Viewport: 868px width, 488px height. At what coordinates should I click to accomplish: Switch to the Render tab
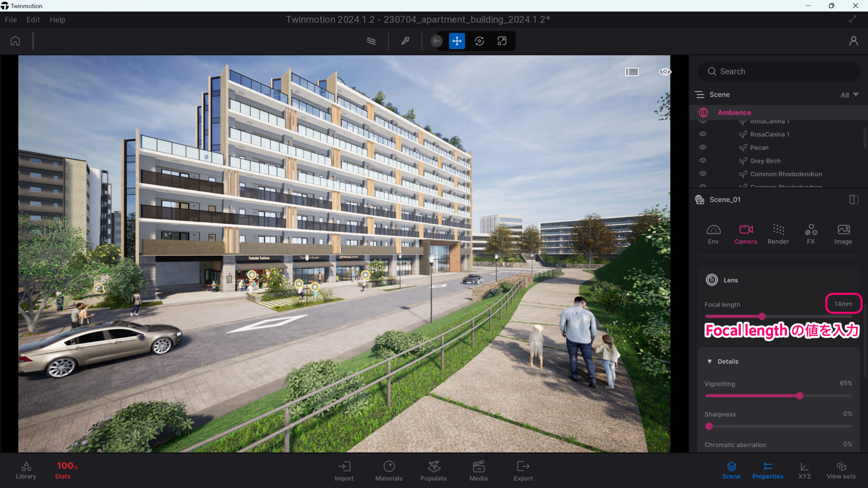[x=778, y=234]
